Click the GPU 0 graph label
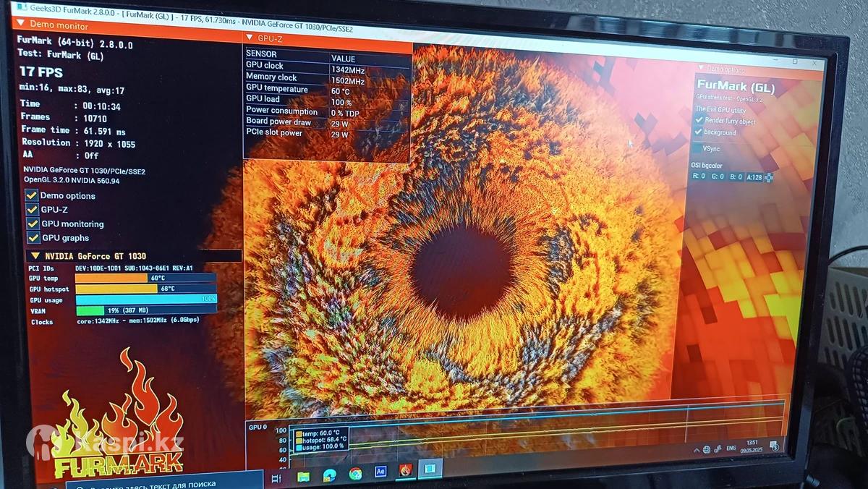 click(258, 427)
